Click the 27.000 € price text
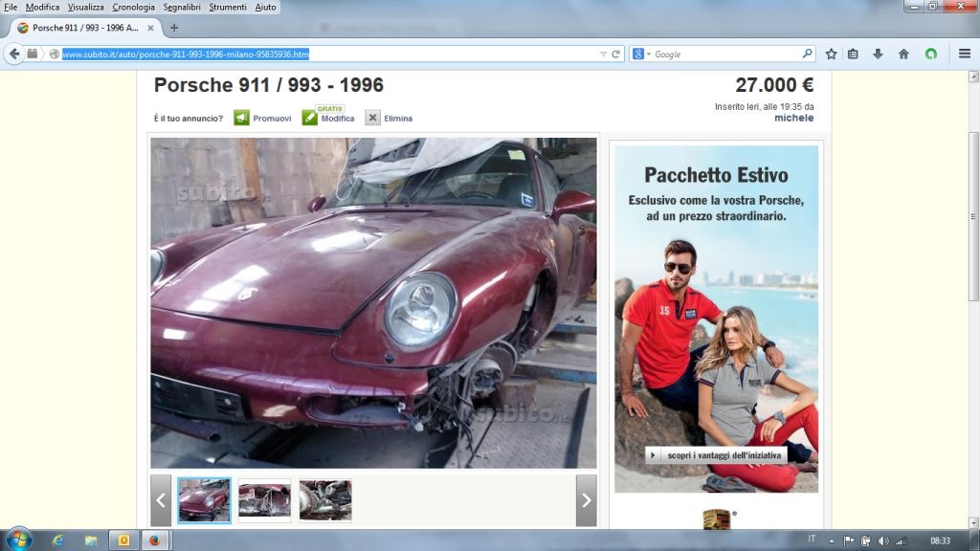Viewport: 980px width, 551px height. click(774, 85)
